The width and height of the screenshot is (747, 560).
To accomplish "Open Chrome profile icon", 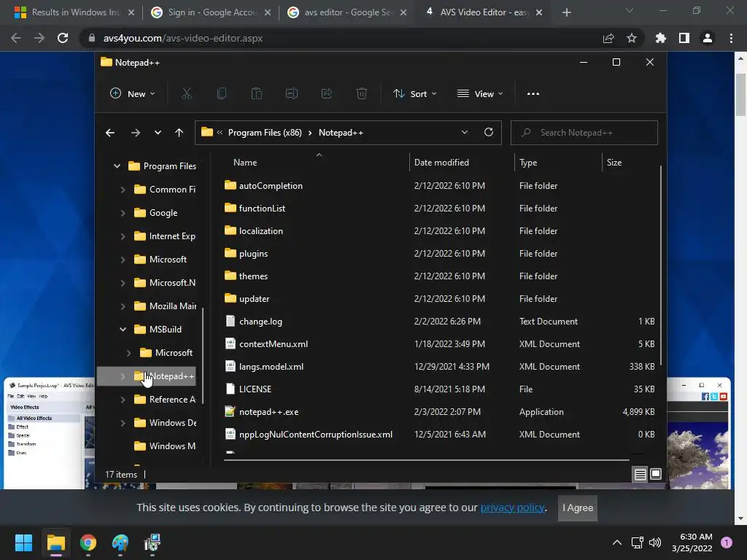I will coord(708,38).
